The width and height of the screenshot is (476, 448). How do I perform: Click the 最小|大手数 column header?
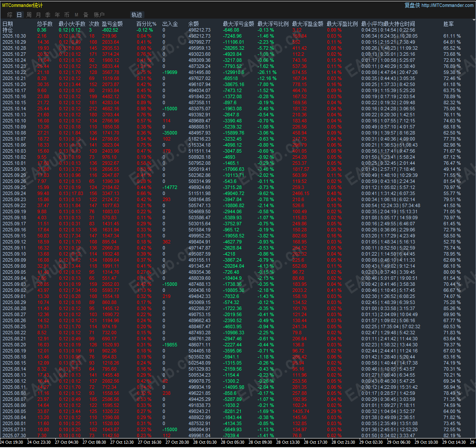coord(72,24)
